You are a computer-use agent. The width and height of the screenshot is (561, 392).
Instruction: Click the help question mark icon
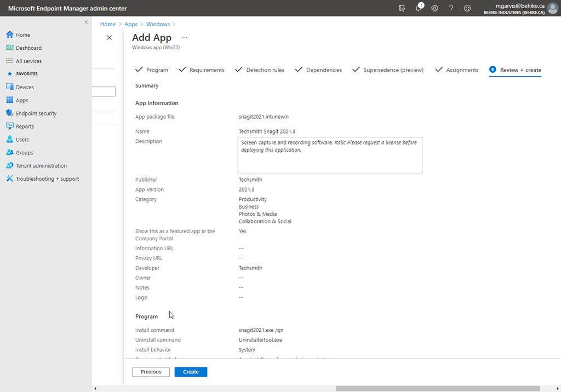click(x=451, y=8)
